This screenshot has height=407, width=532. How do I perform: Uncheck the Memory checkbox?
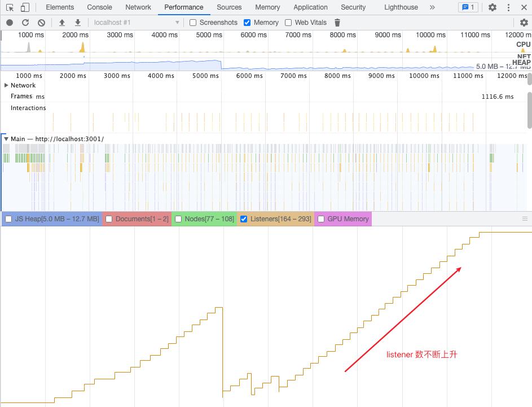click(x=247, y=23)
